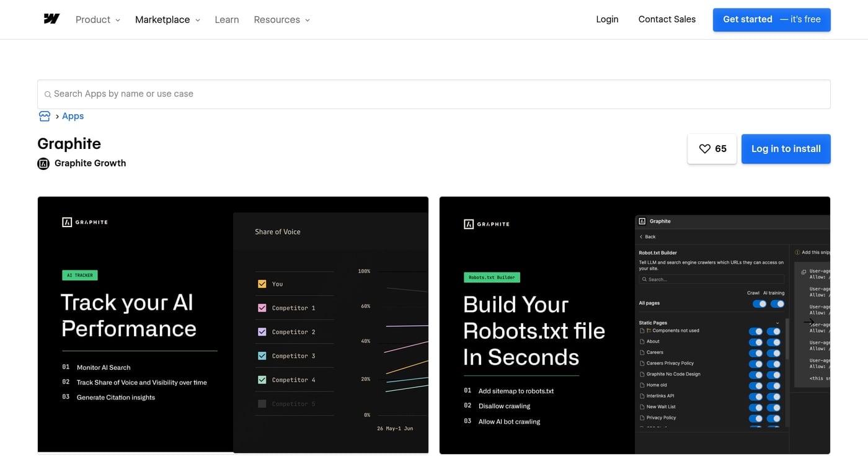The height and width of the screenshot is (456, 868).
Task: Focus the Search Apps input field
Action: (434, 94)
